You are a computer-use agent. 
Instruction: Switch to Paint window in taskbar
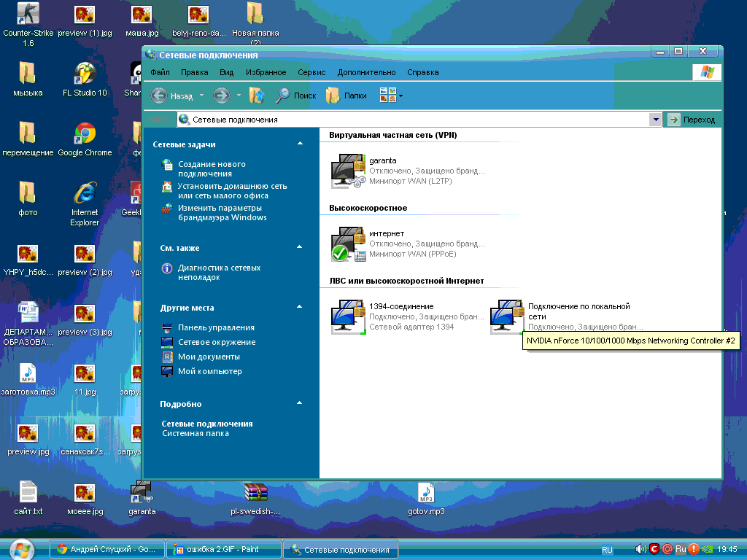tap(223, 549)
